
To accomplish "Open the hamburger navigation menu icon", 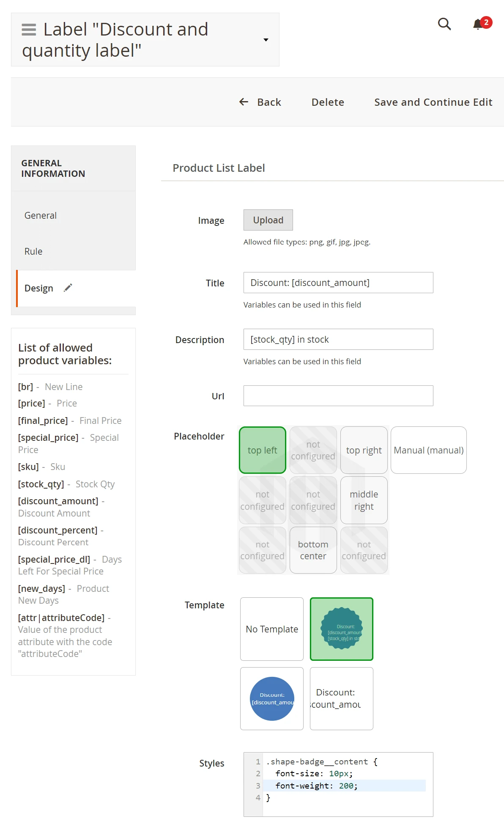I will [29, 30].
